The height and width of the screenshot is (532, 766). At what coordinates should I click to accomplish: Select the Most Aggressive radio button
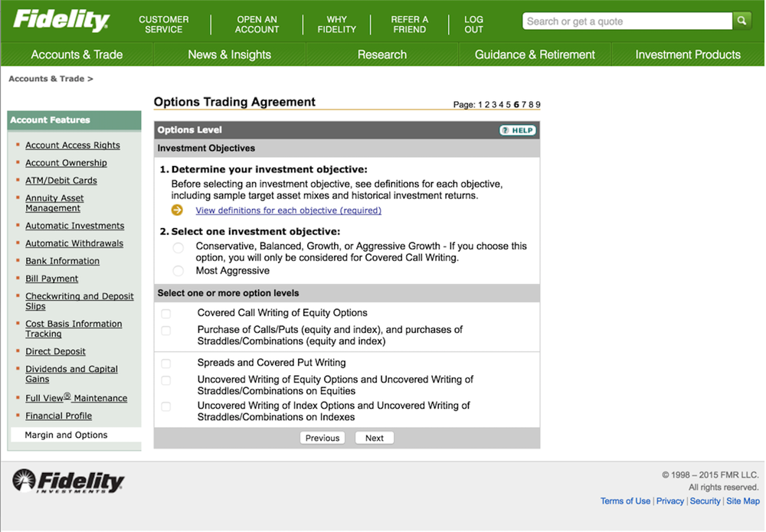(x=178, y=270)
